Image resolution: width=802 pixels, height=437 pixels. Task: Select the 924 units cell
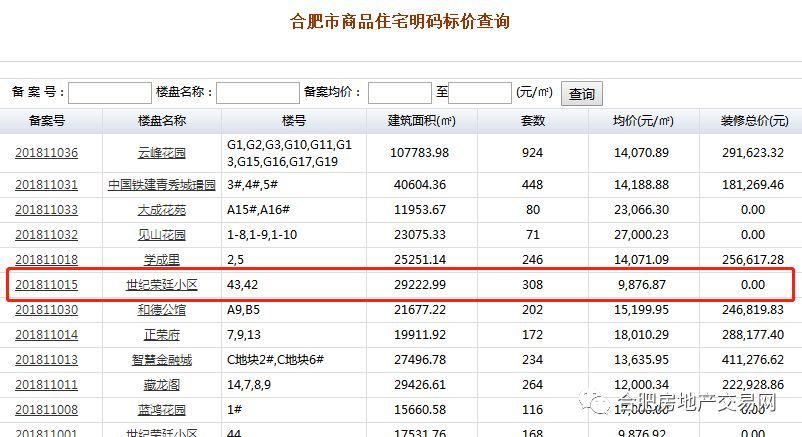tap(532, 152)
